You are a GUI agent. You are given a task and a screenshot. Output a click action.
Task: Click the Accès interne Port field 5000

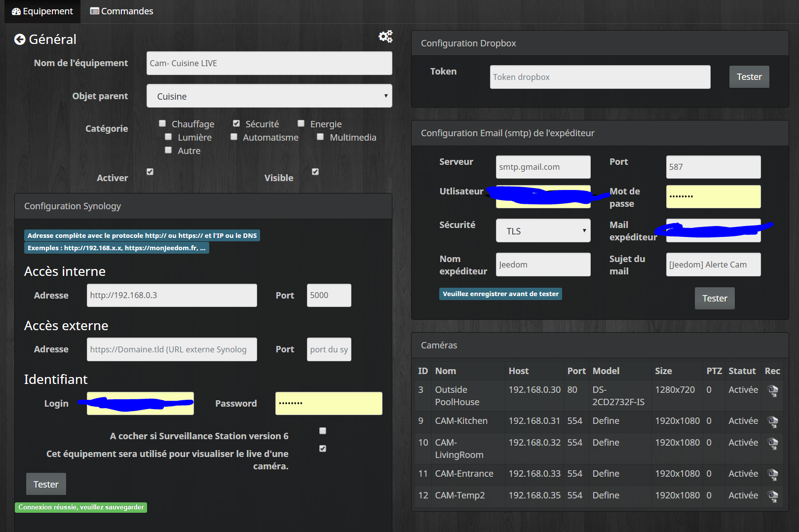(x=329, y=295)
